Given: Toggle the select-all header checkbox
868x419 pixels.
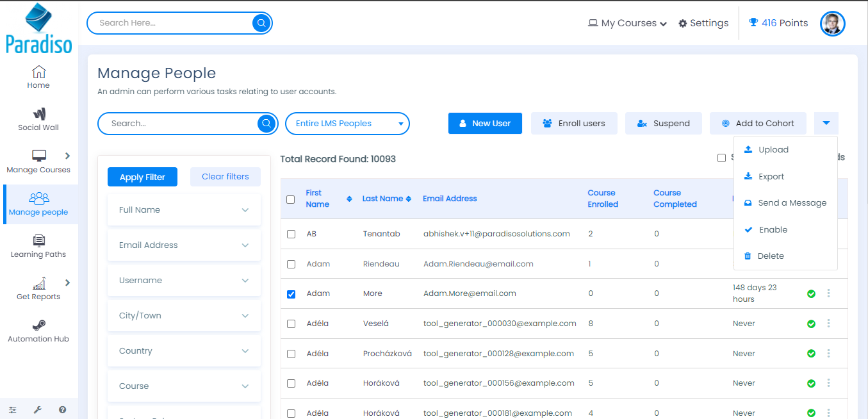Looking at the screenshot, I should [290, 199].
